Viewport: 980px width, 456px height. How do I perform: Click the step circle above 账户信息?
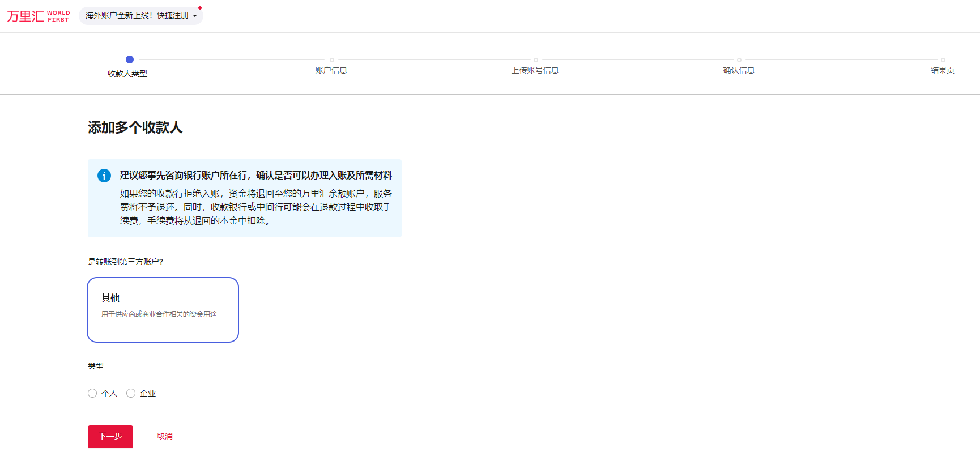(x=332, y=60)
